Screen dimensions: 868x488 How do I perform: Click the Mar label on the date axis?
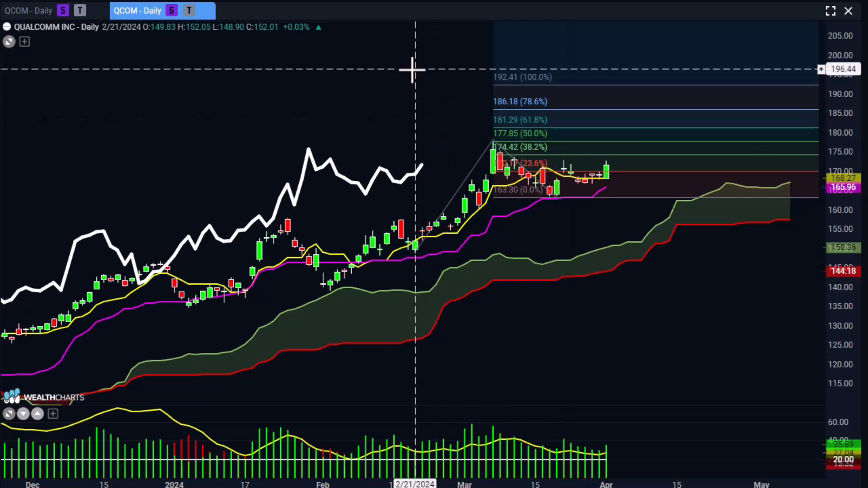[x=464, y=484]
